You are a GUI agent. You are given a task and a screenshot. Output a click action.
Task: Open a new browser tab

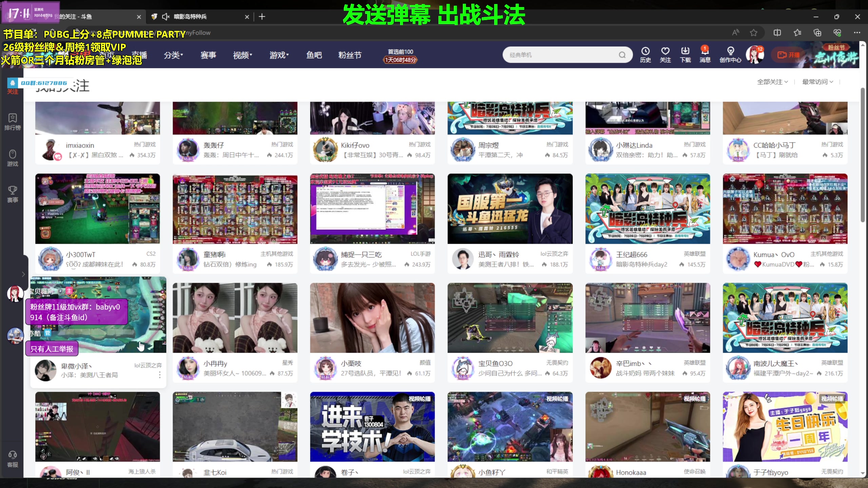point(262,17)
